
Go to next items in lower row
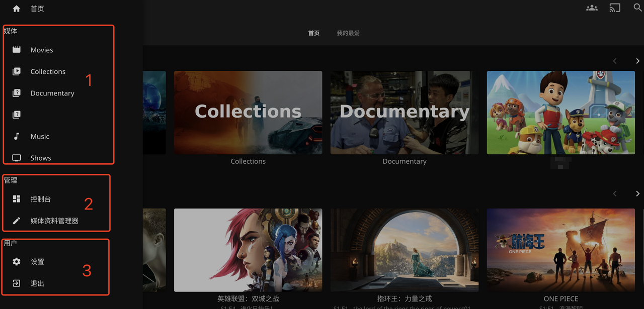(637, 194)
